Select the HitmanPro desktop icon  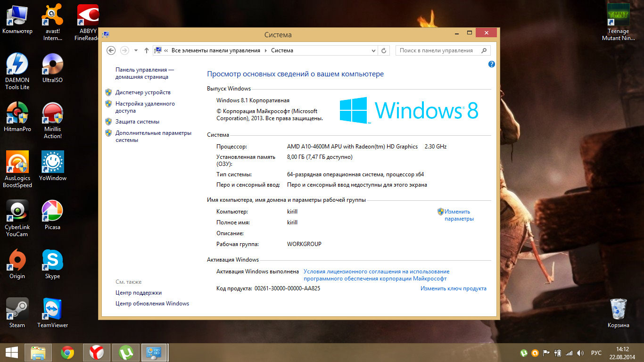point(17,117)
